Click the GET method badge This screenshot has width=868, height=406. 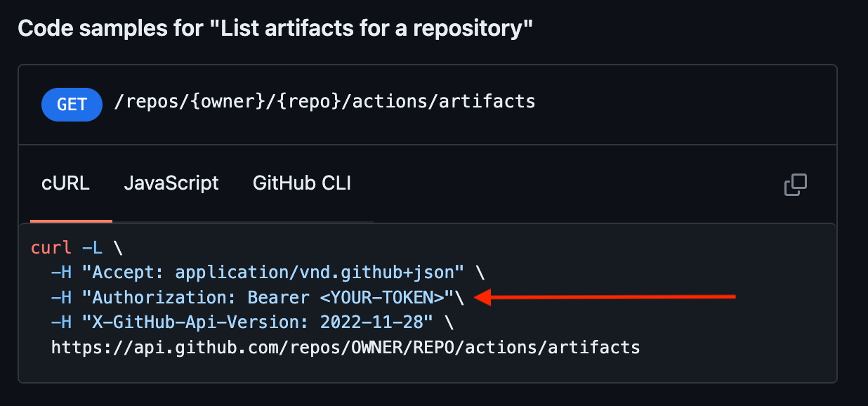[x=72, y=104]
